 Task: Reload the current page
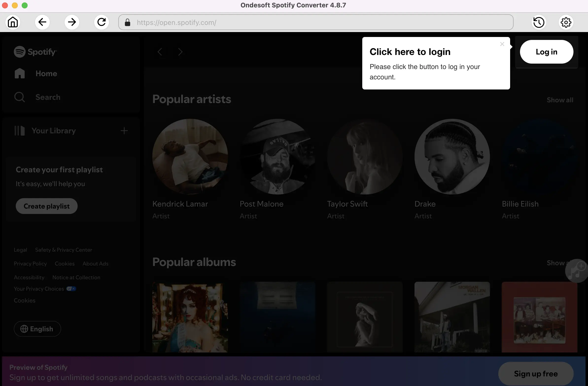tap(101, 22)
